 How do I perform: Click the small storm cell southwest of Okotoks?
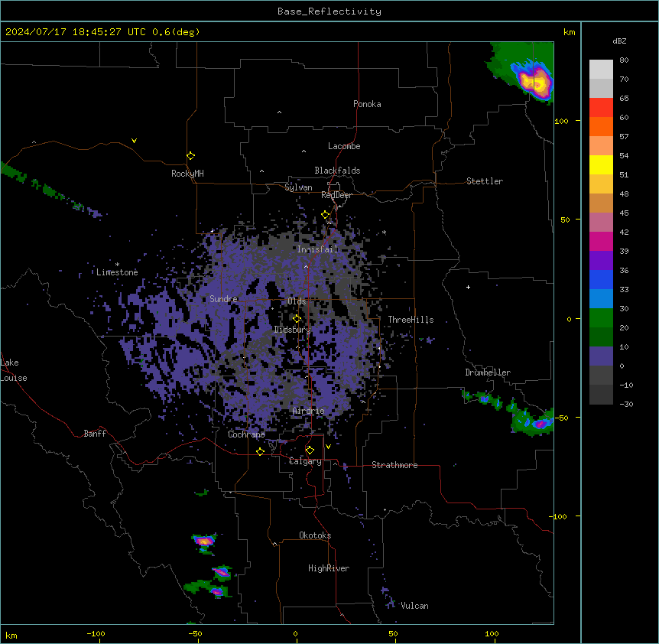(x=204, y=542)
